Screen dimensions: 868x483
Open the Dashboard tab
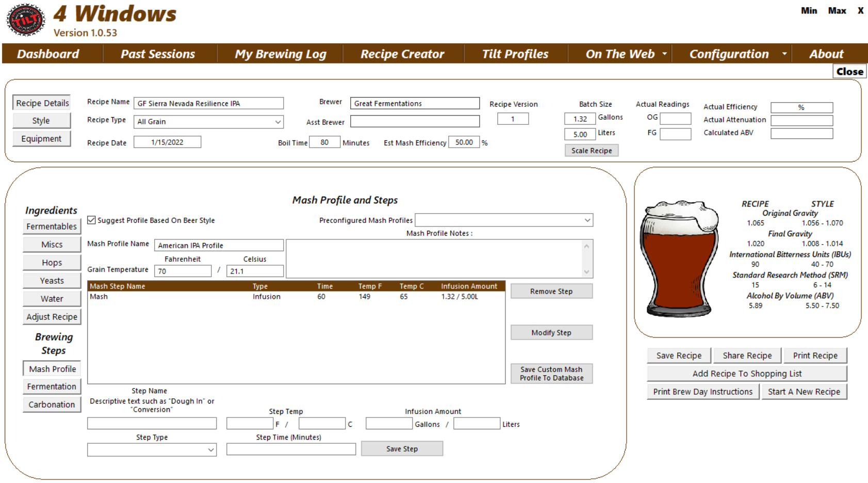point(48,54)
